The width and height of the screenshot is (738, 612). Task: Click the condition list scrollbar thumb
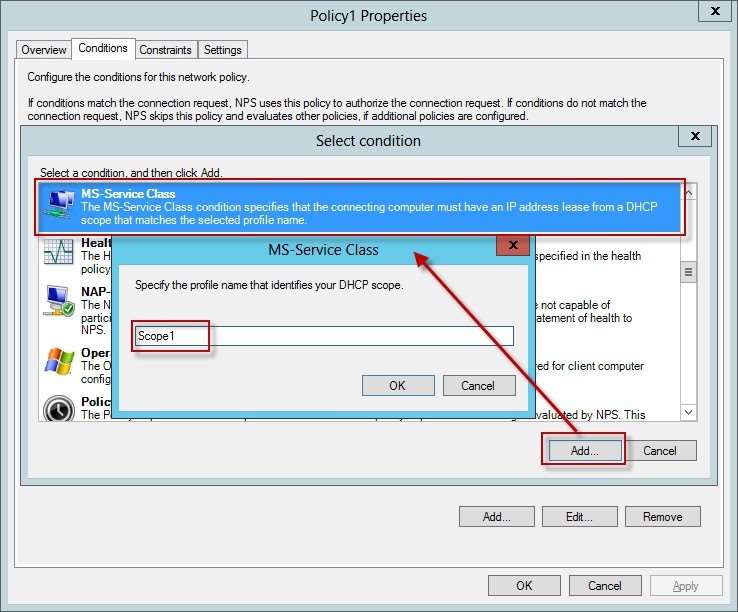689,272
